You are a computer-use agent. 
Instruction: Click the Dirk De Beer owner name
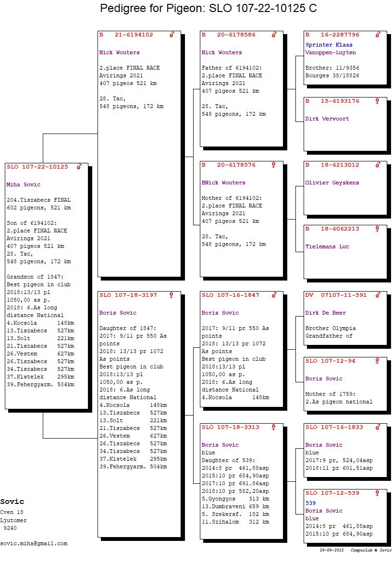point(325,313)
